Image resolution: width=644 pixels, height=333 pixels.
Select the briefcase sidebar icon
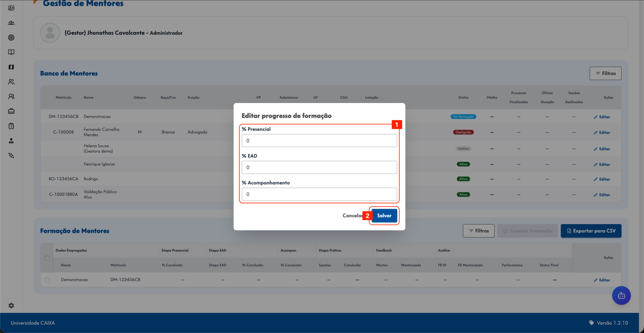pos(11,111)
